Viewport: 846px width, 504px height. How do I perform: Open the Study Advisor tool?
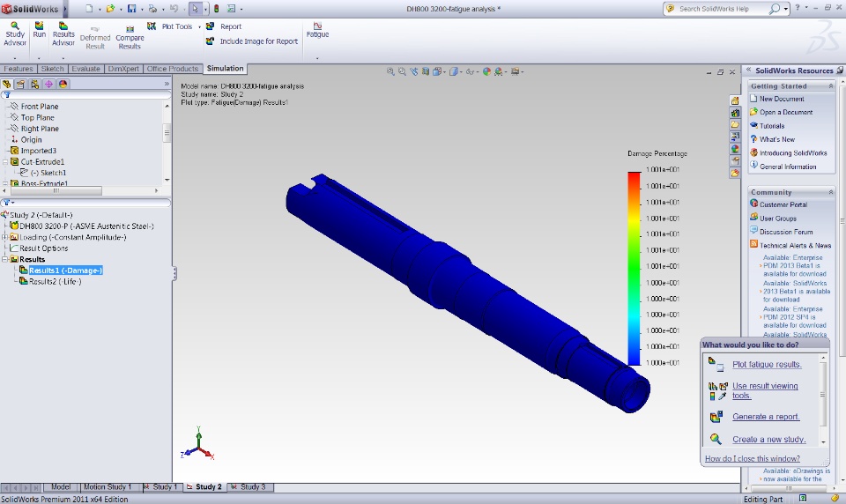(x=15, y=34)
